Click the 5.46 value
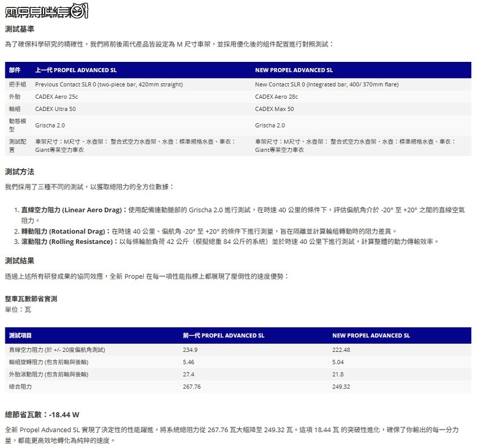This screenshot has width=478, height=448. pyautogui.click(x=188, y=362)
